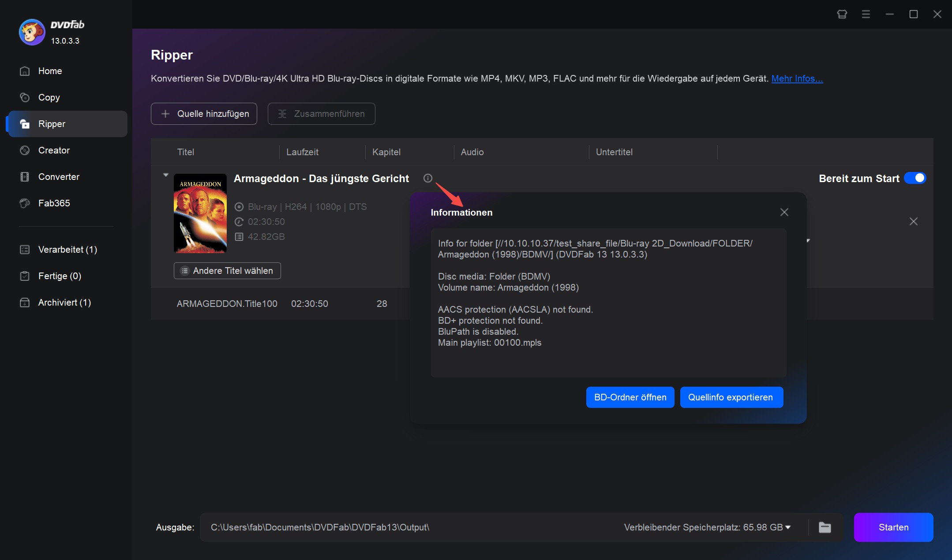Click the Archiviert box icon
952x560 pixels.
click(x=25, y=302)
